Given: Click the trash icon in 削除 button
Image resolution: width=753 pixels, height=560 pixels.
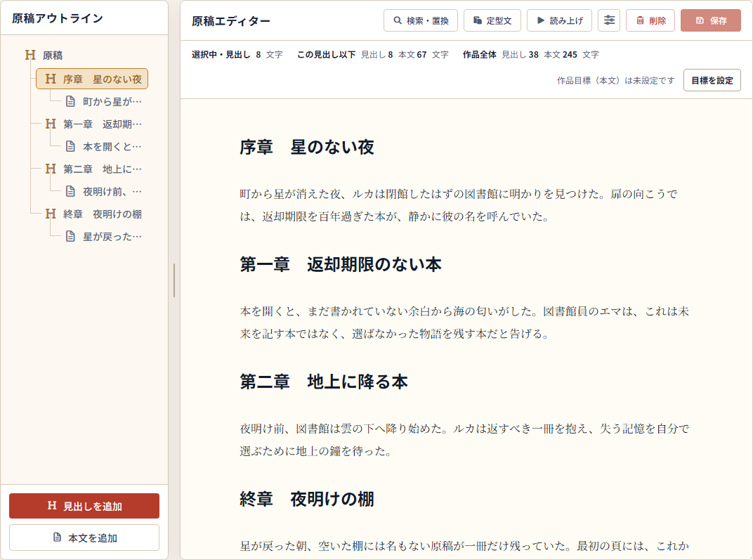Looking at the screenshot, I should pyautogui.click(x=640, y=20).
